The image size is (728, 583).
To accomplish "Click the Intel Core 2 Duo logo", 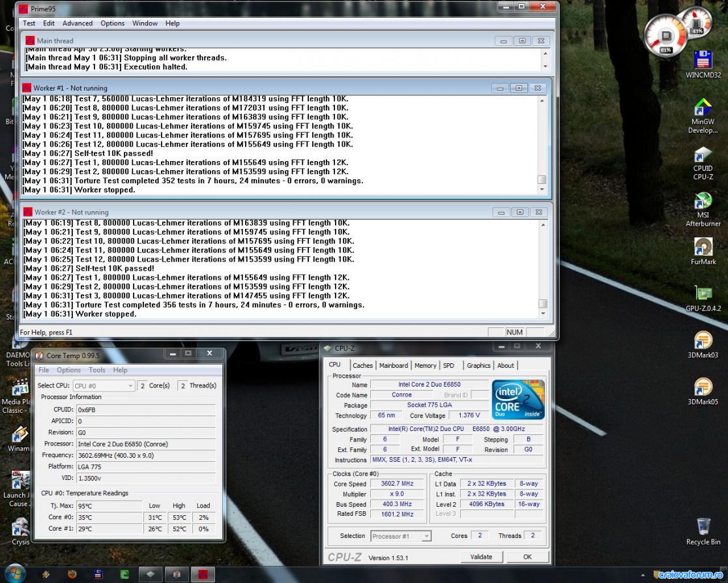I will 518,400.
